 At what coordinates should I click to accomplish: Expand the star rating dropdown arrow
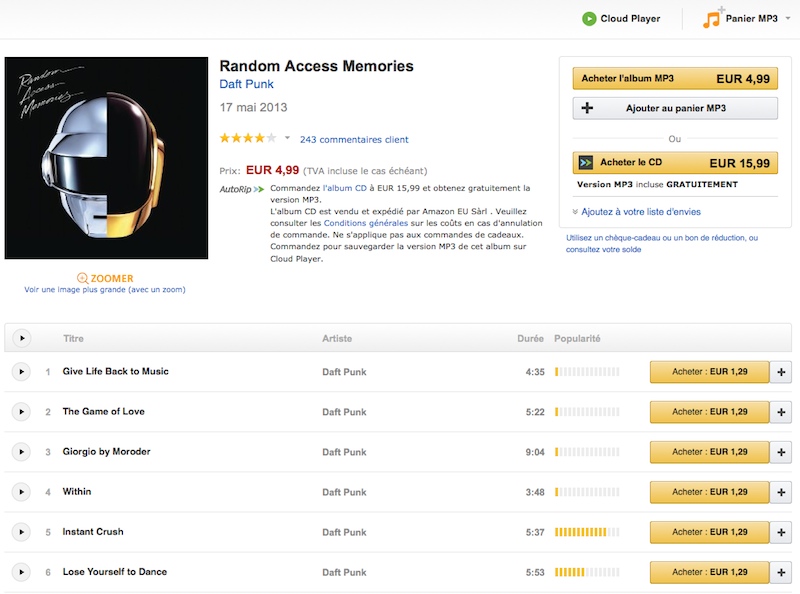287,138
